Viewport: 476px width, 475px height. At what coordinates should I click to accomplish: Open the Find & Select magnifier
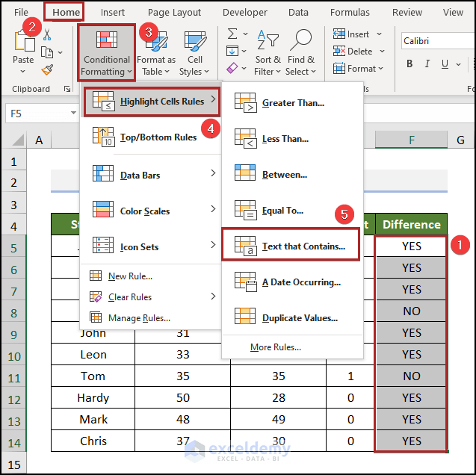pos(300,52)
